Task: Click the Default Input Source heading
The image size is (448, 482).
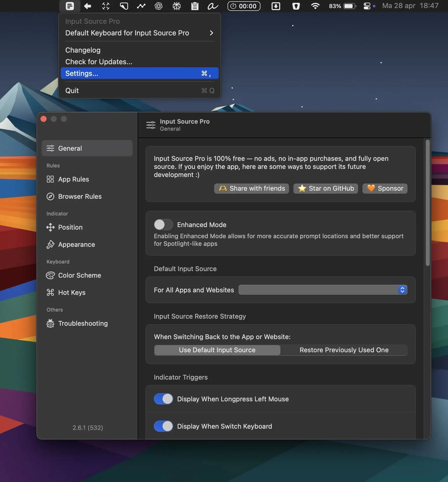Action: pyautogui.click(x=185, y=269)
